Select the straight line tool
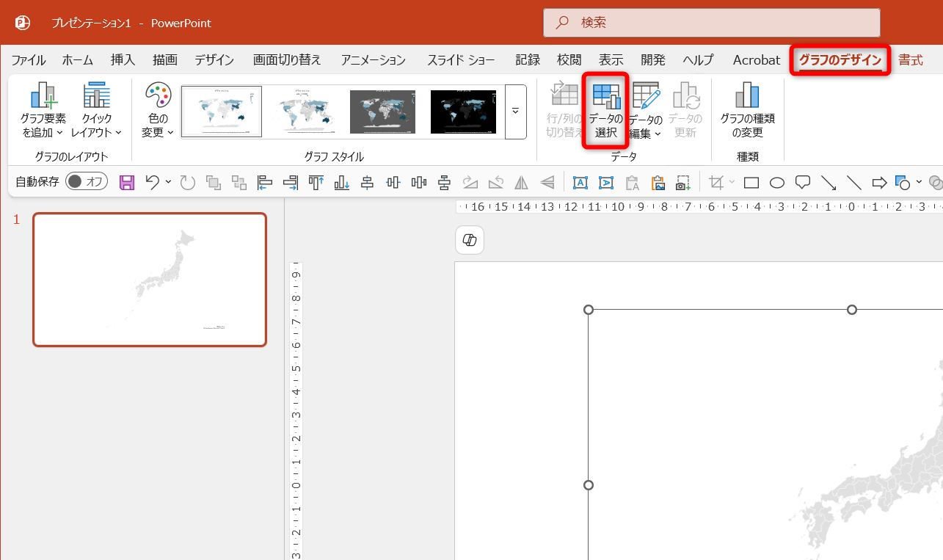943x560 pixels. [854, 183]
